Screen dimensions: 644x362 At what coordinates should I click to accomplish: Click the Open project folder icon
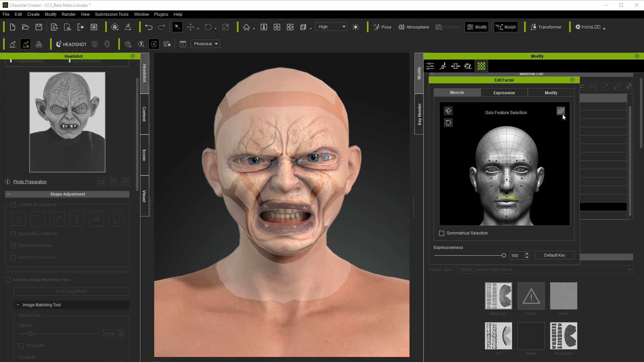(26, 27)
